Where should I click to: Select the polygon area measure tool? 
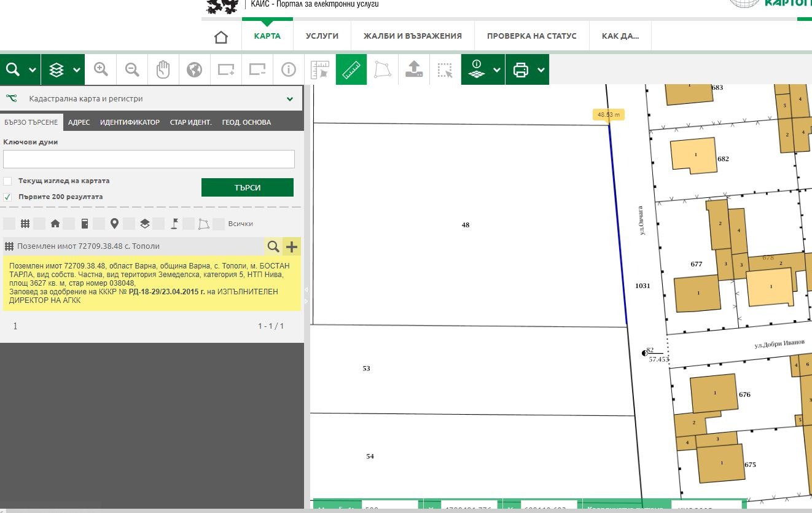(383, 70)
